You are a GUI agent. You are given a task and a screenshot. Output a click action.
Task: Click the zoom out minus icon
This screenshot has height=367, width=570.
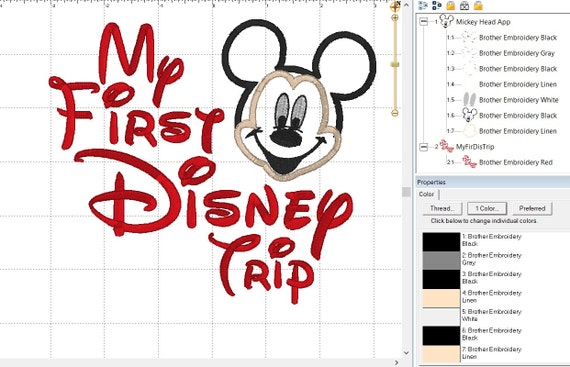[395, 113]
